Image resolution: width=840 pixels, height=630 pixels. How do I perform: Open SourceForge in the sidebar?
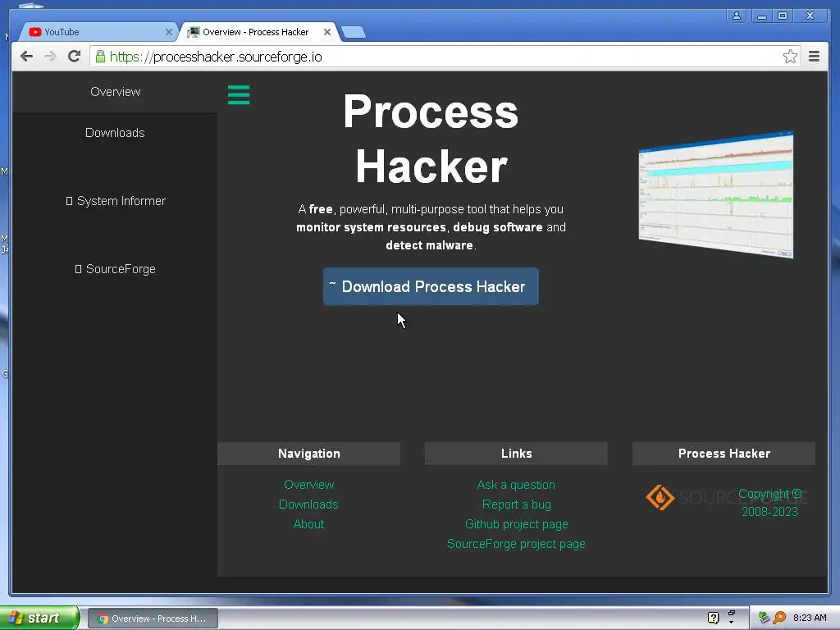pos(115,269)
